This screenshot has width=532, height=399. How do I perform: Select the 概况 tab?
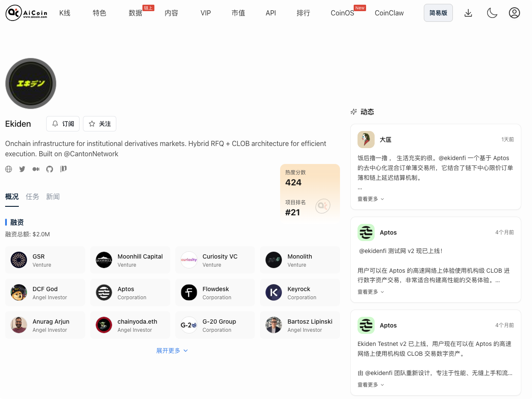click(12, 197)
